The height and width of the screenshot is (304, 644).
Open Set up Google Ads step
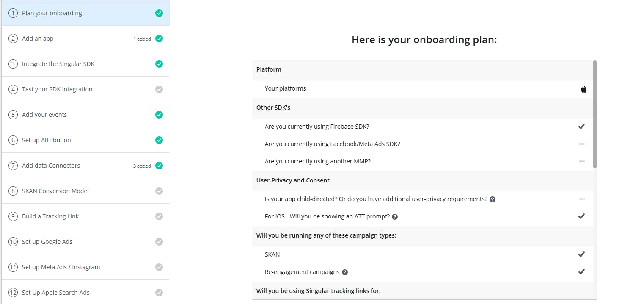[47, 242]
